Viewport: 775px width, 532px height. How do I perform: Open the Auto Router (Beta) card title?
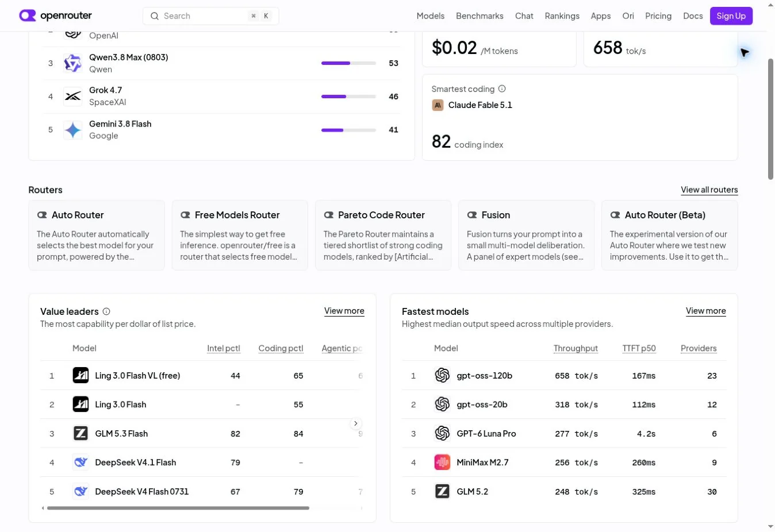click(x=665, y=215)
